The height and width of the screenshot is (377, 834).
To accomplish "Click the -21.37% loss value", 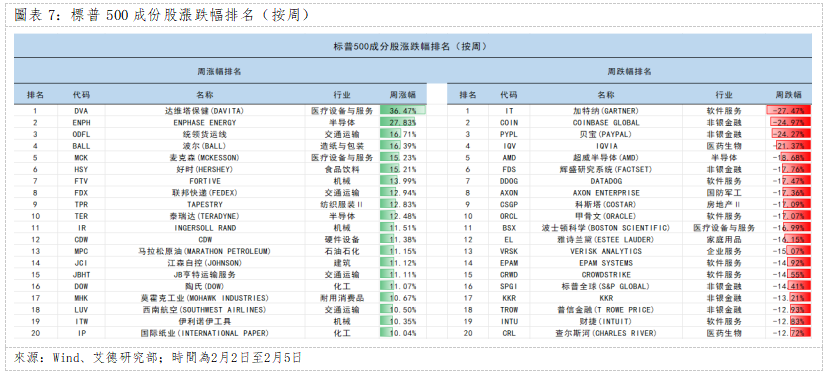I will pos(789,146).
